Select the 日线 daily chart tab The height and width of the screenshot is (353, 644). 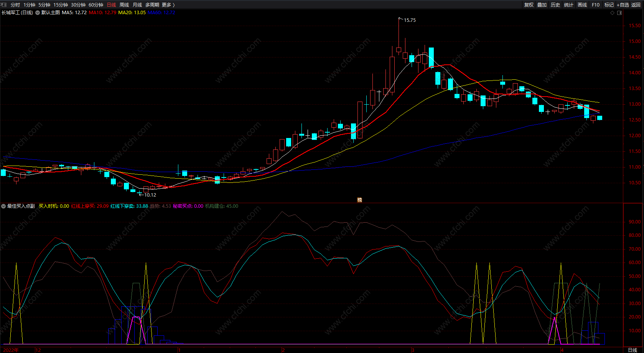coord(111,5)
